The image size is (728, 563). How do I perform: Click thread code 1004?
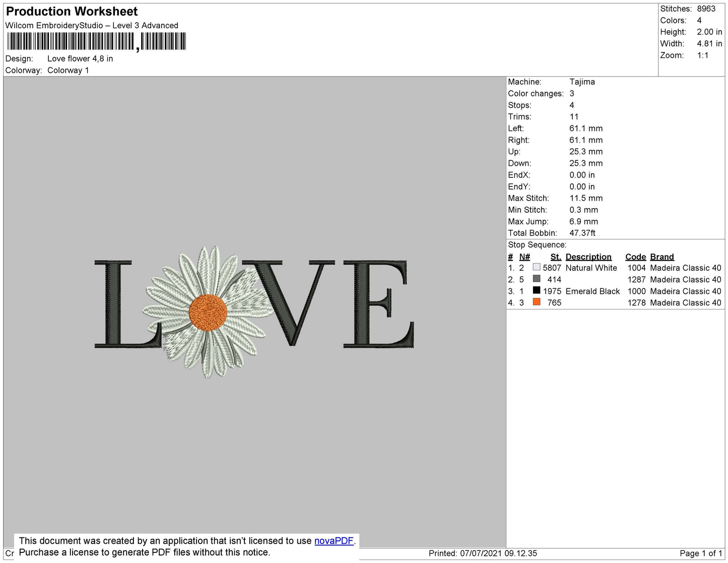[x=636, y=268]
